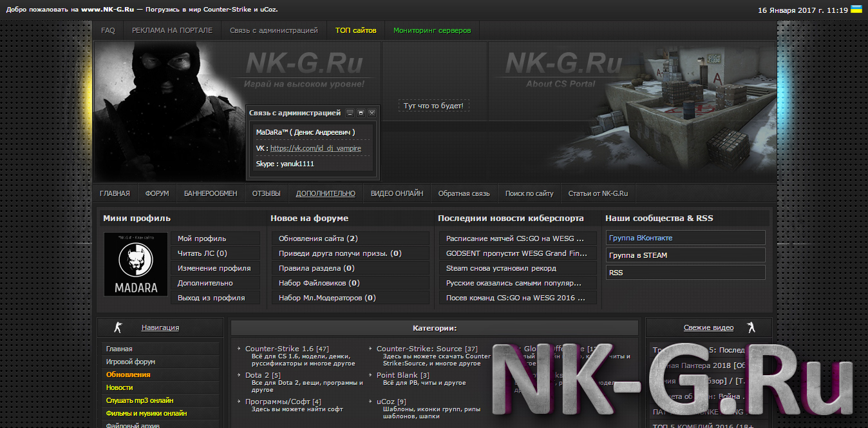This screenshot has height=428, width=868.
Task: Open Обратная связь navigation item
Action: 464,193
